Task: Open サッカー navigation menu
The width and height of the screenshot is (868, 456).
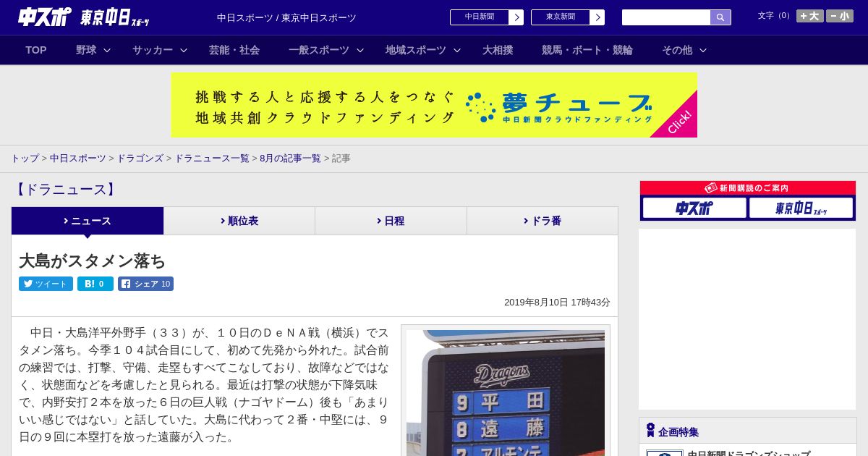Action: click(153, 50)
